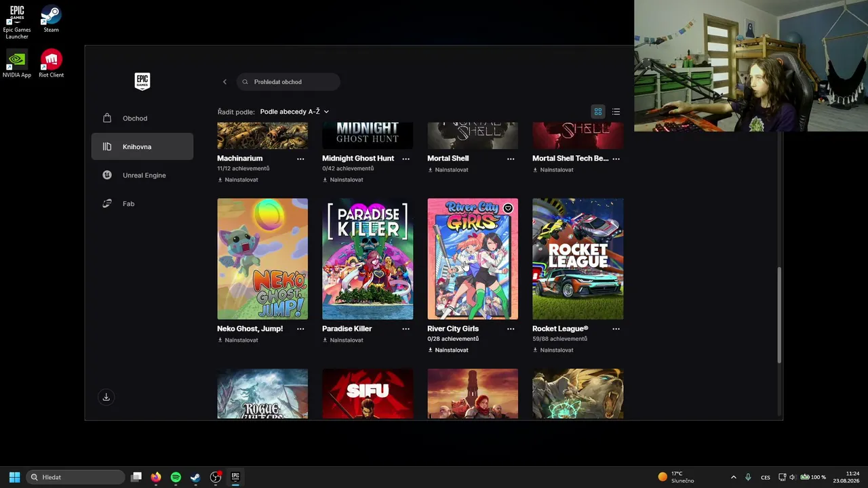This screenshot has height=488, width=868.
Task: Click the River City Girls title text
Action: [x=453, y=329]
